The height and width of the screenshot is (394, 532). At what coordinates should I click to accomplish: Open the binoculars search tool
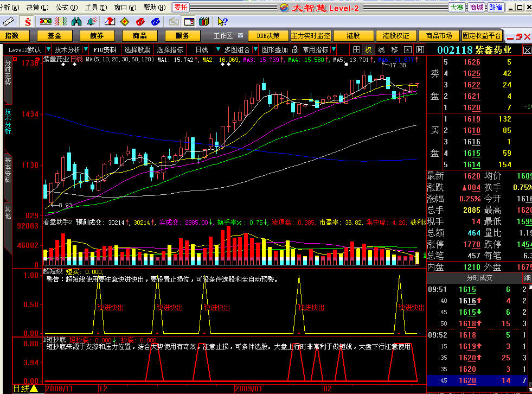point(76,21)
